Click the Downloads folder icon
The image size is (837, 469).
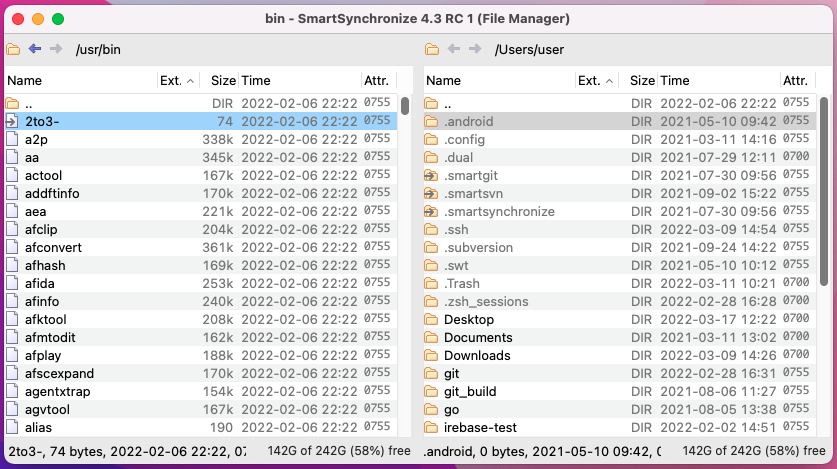coord(431,356)
